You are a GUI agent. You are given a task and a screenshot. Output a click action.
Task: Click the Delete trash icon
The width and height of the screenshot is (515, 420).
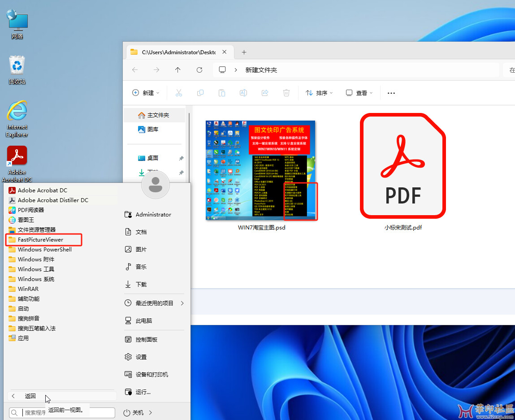click(286, 93)
